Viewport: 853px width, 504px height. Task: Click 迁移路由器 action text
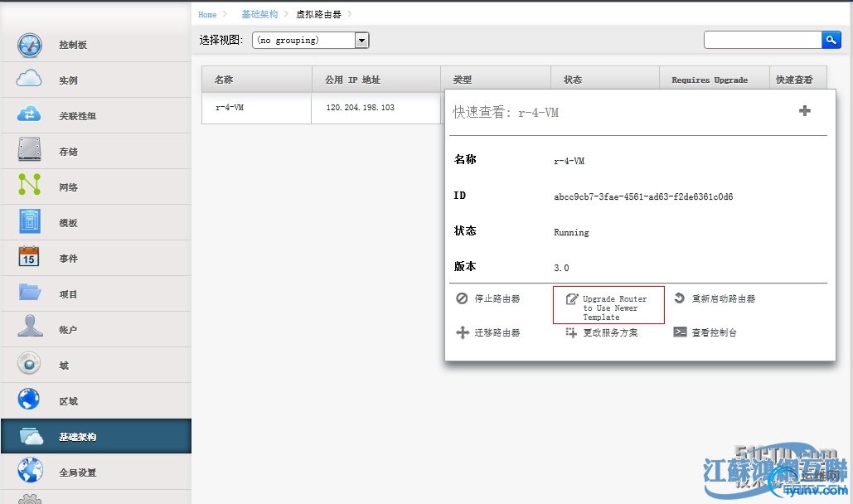(497, 332)
